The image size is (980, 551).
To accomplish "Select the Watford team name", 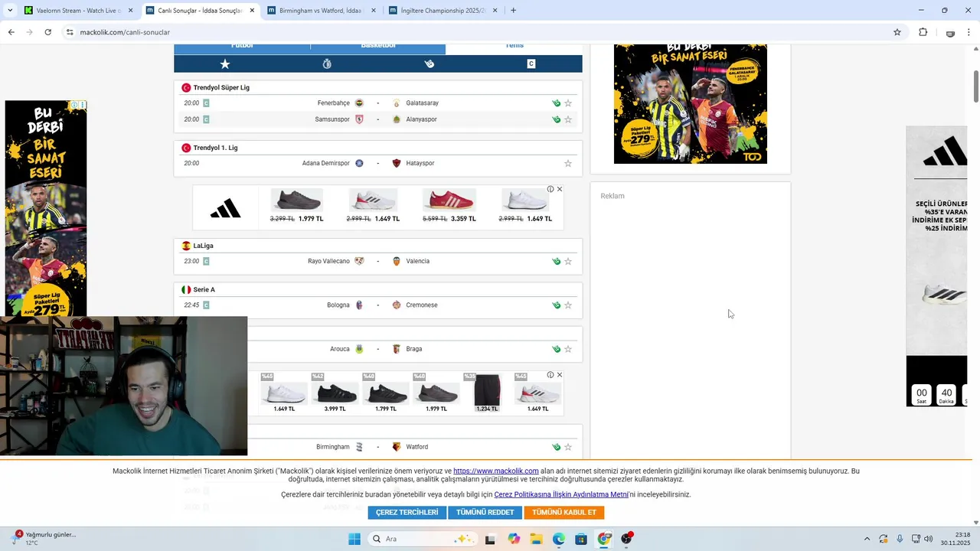I will 417,447.
